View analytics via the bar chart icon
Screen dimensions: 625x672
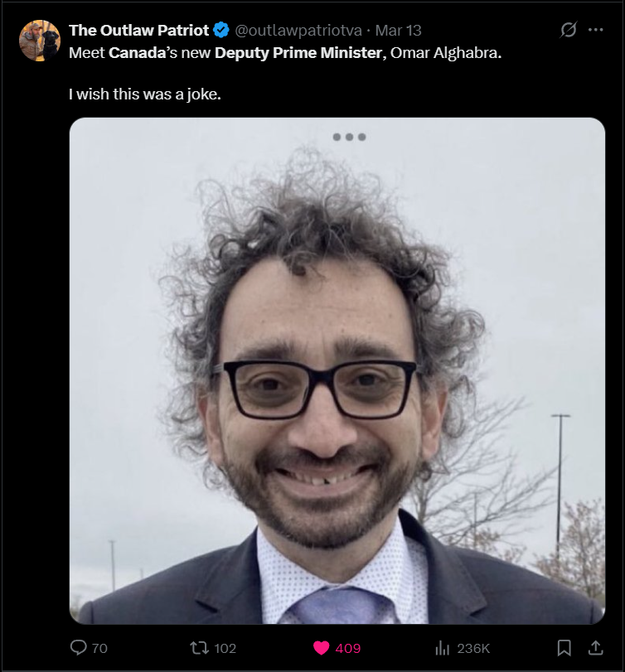pos(442,648)
